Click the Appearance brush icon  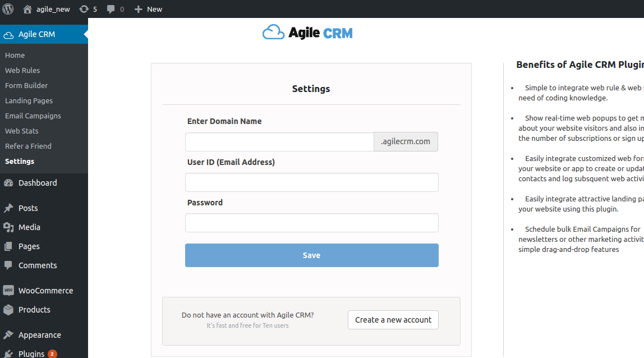coord(8,334)
